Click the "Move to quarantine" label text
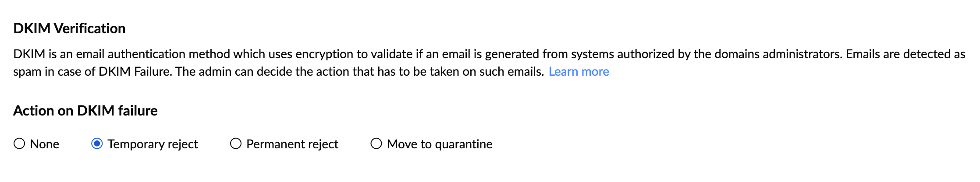The height and width of the screenshot is (182, 980). point(439,144)
